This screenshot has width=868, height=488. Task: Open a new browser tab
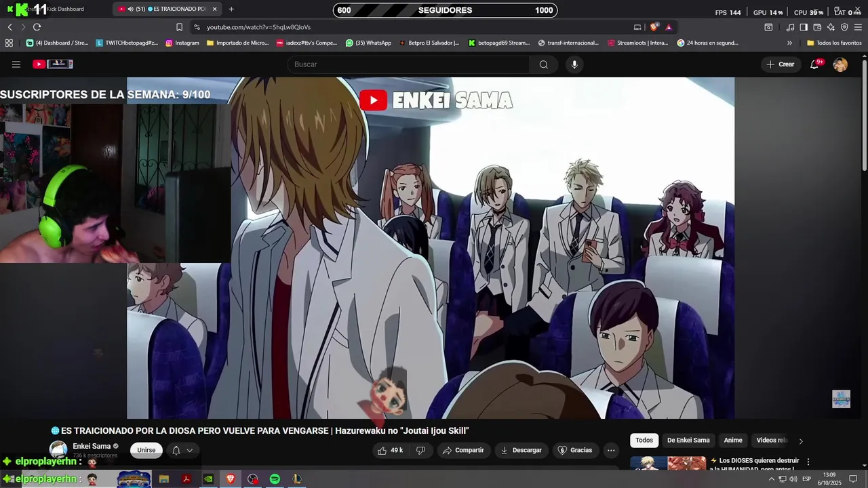[x=231, y=9]
